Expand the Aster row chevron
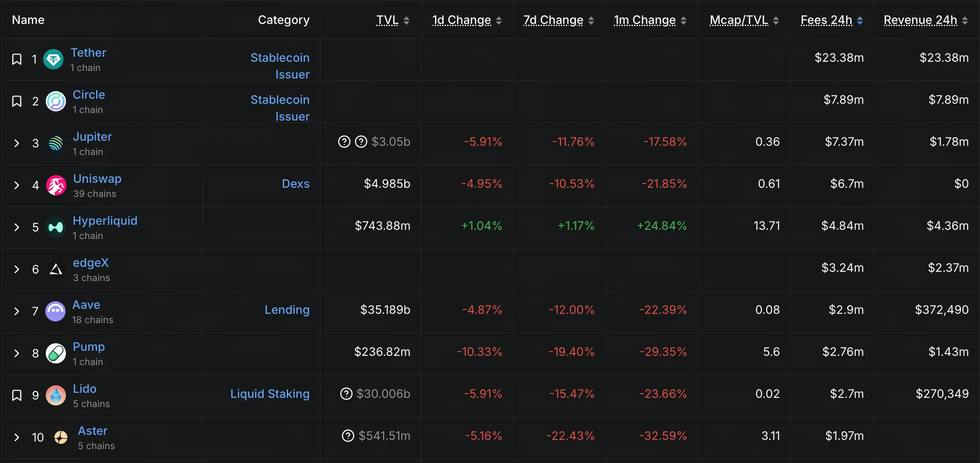This screenshot has width=980, height=463. tap(17, 437)
